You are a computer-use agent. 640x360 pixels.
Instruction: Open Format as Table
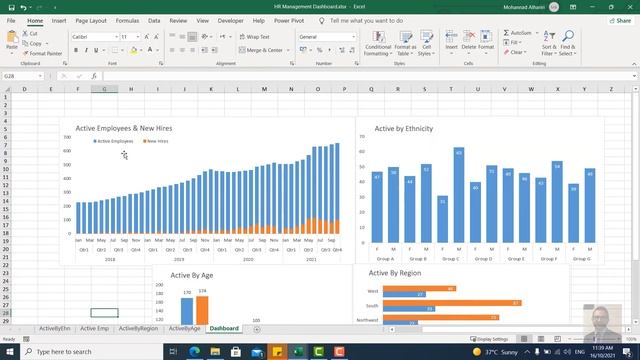tap(405, 43)
